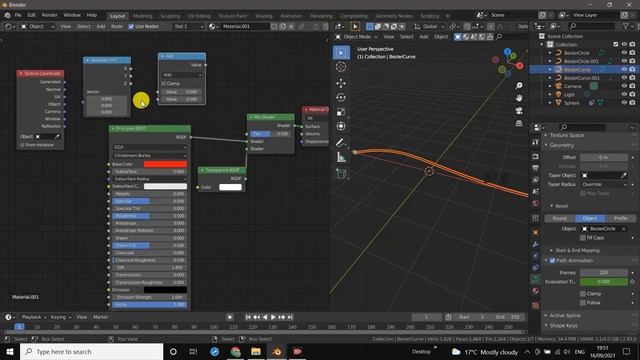Hide the Sphere object via eye icon
Image resolution: width=640 pixels, height=360 pixels.
pyautogui.click(x=624, y=103)
